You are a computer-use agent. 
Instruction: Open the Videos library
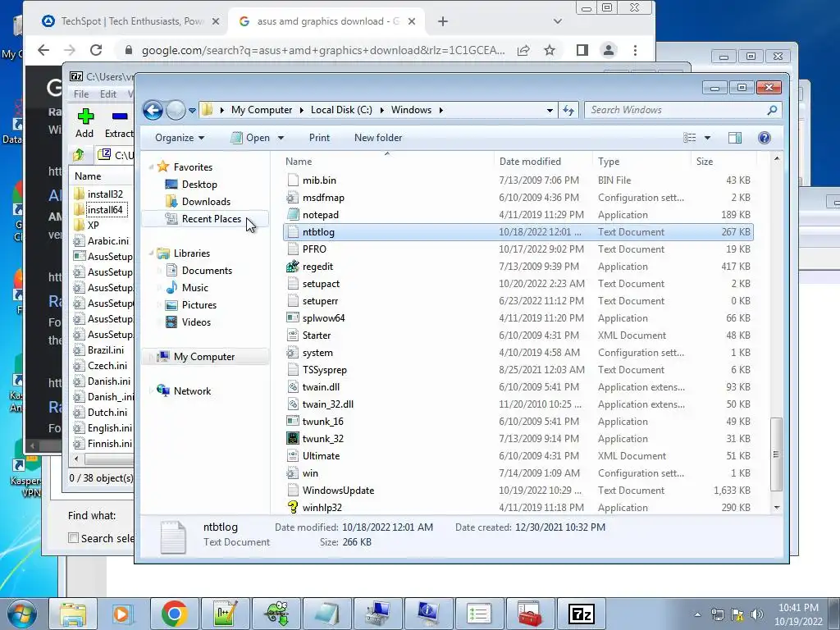196,322
